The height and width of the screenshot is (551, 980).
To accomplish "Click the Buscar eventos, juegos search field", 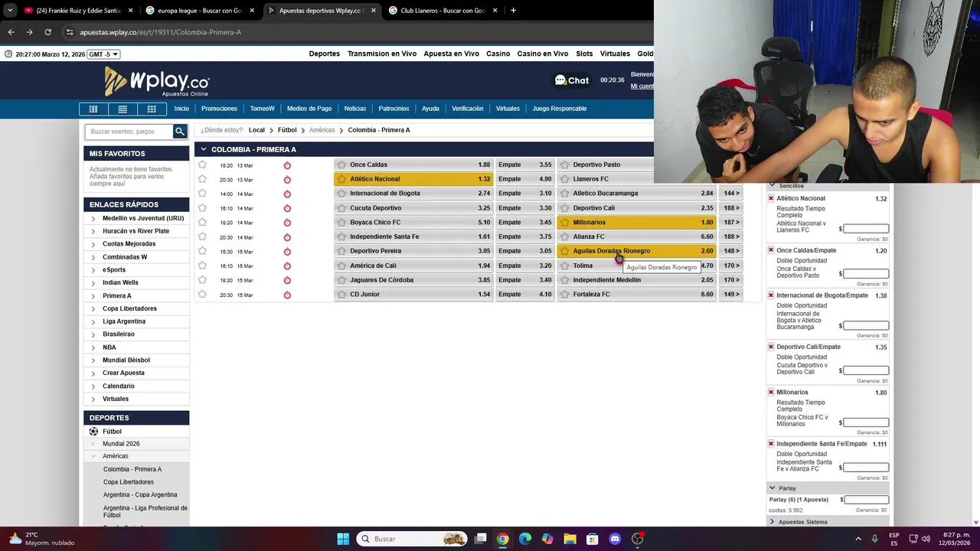I will (129, 132).
